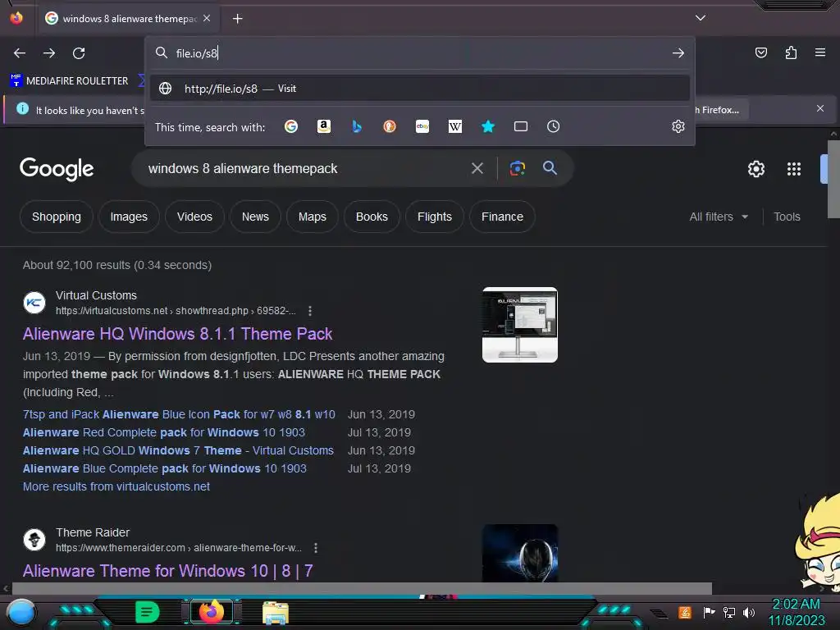Open Save to Pocket
840x630 pixels.
pos(760,52)
